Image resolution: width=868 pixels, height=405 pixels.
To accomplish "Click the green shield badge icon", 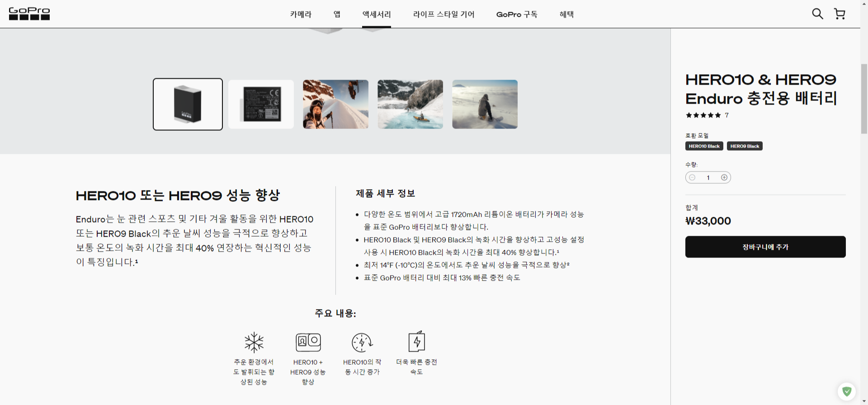I will click(x=847, y=391).
